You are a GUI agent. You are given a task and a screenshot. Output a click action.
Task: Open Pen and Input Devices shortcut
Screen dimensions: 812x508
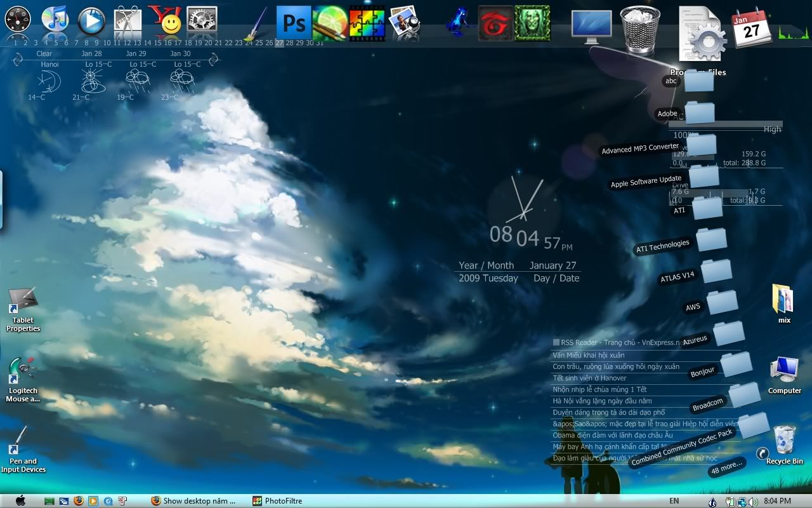point(23,450)
